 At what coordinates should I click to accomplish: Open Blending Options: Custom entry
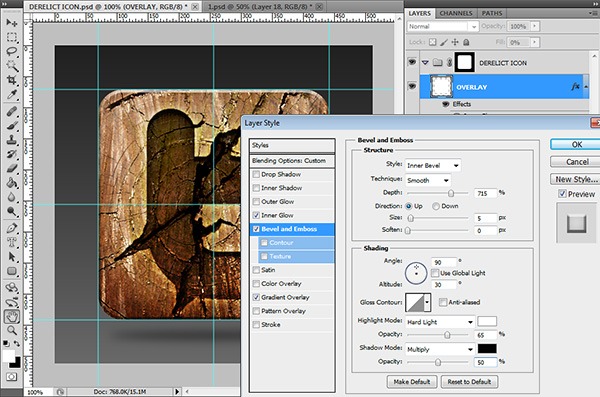292,161
